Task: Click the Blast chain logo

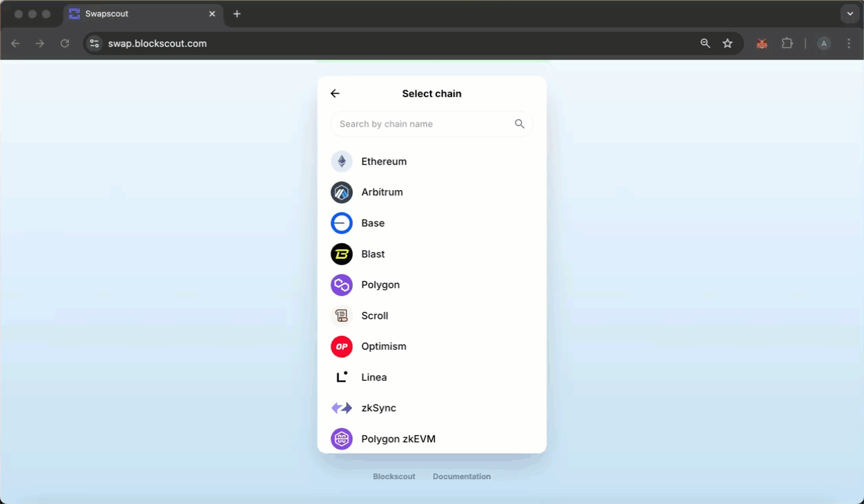Action: (342, 254)
